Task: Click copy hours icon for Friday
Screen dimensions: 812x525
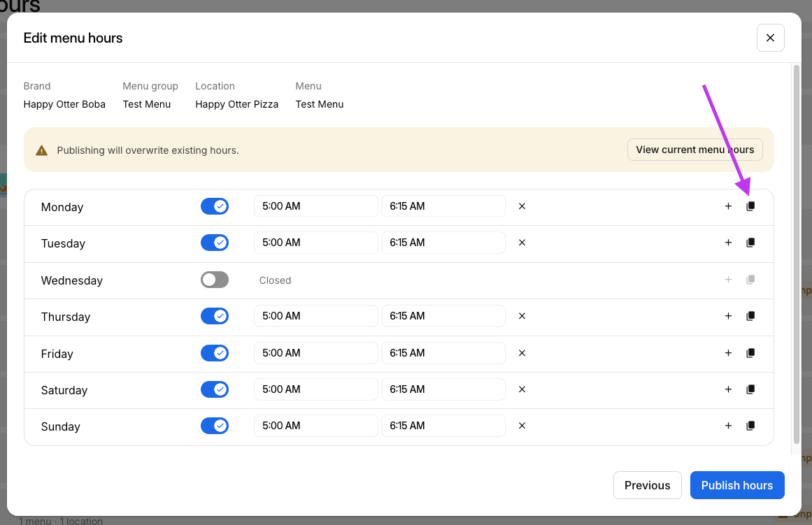Action: point(750,353)
